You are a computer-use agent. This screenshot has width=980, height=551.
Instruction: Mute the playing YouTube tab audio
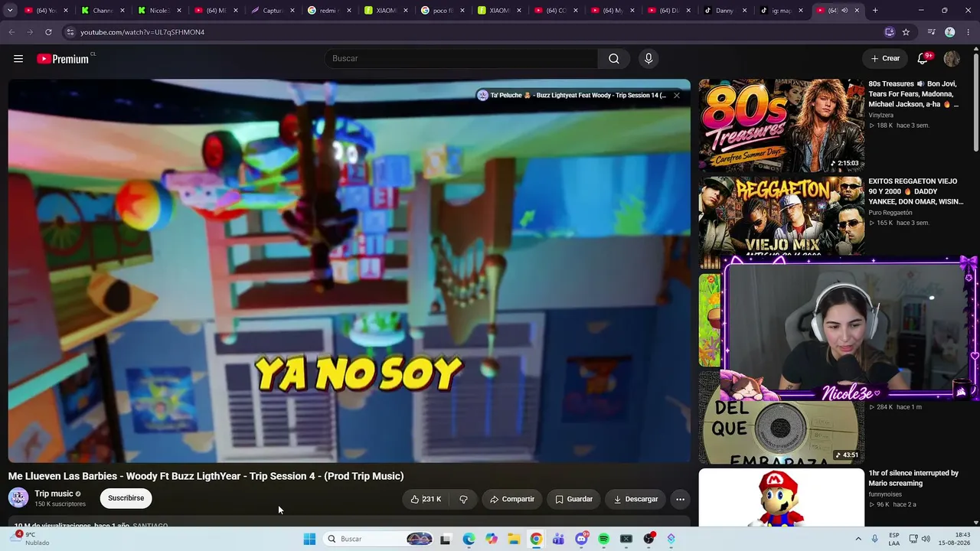844,11
